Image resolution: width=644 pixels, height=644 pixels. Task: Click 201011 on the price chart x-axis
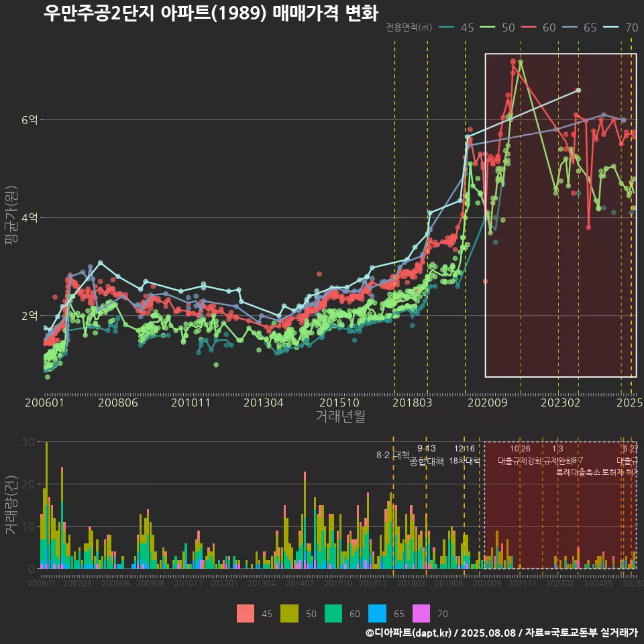[x=191, y=402]
